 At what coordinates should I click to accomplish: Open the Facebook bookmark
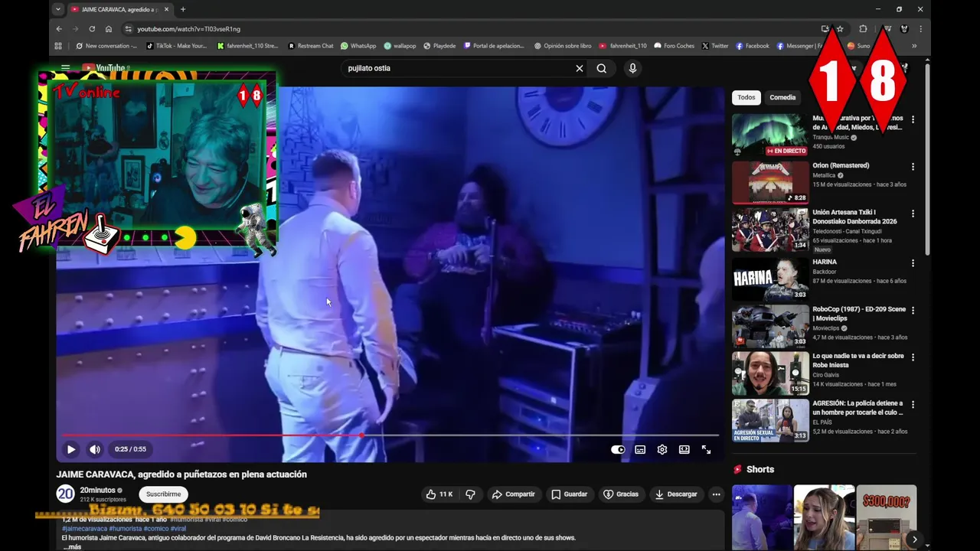[753, 46]
